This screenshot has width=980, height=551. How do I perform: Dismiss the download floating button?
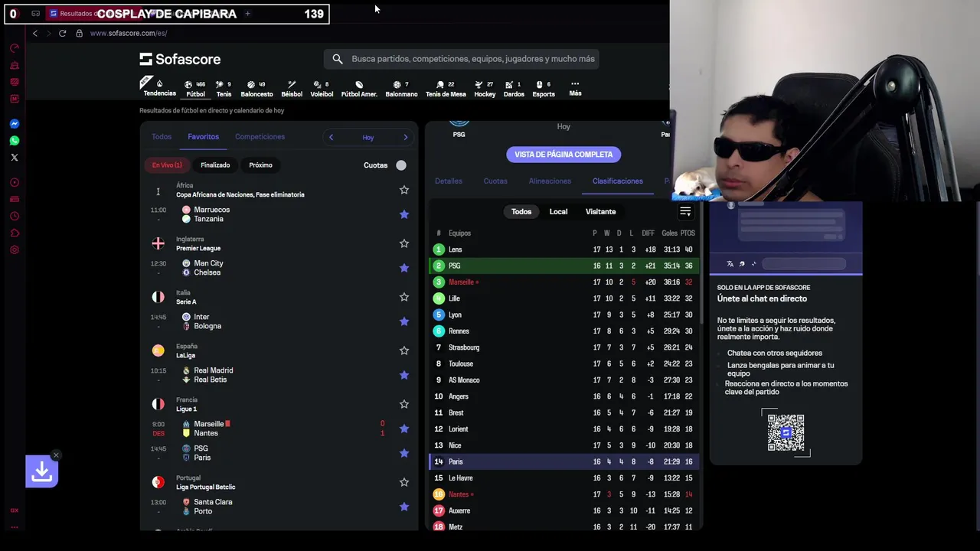56,455
